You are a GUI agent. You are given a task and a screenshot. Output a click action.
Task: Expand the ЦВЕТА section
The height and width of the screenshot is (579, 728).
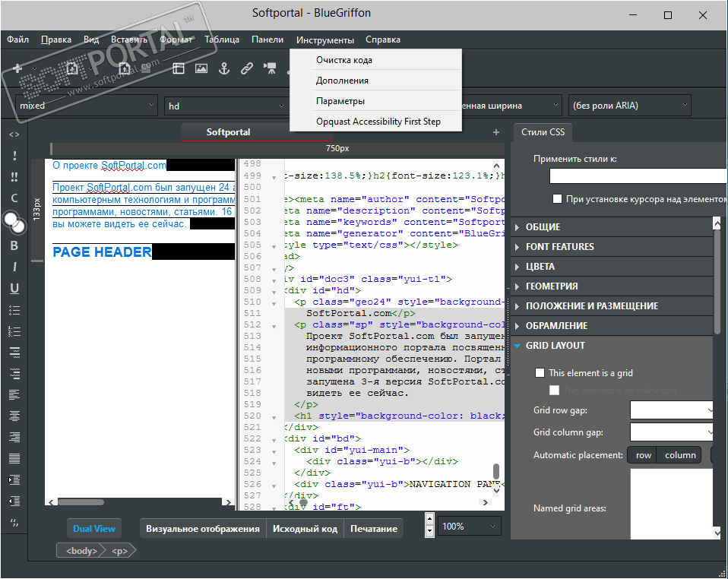point(612,267)
